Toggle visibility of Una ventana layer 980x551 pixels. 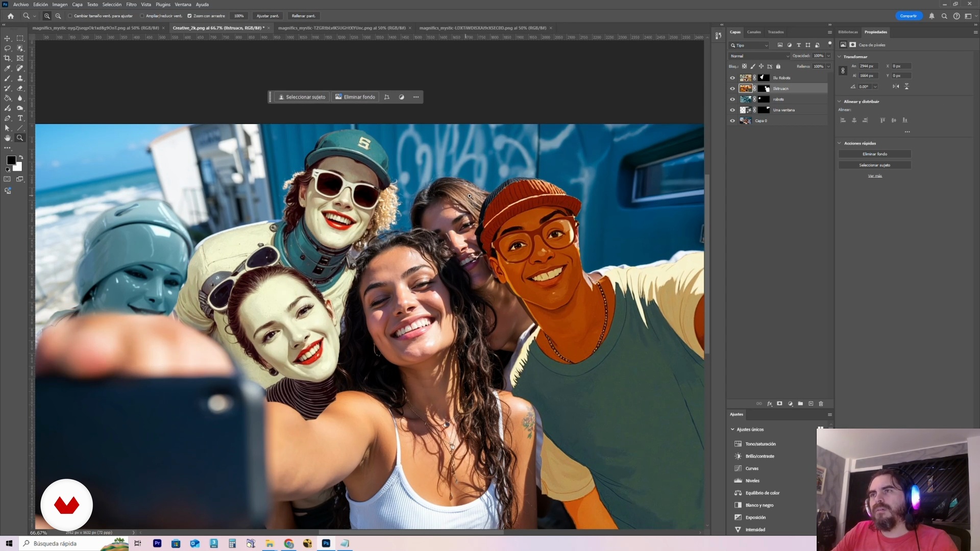732,110
